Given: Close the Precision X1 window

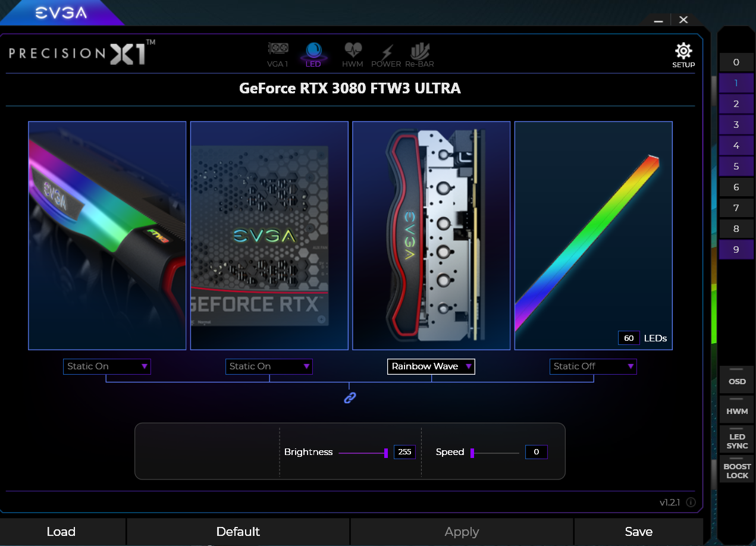Looking at the screenshot, I should coord(683,20).
